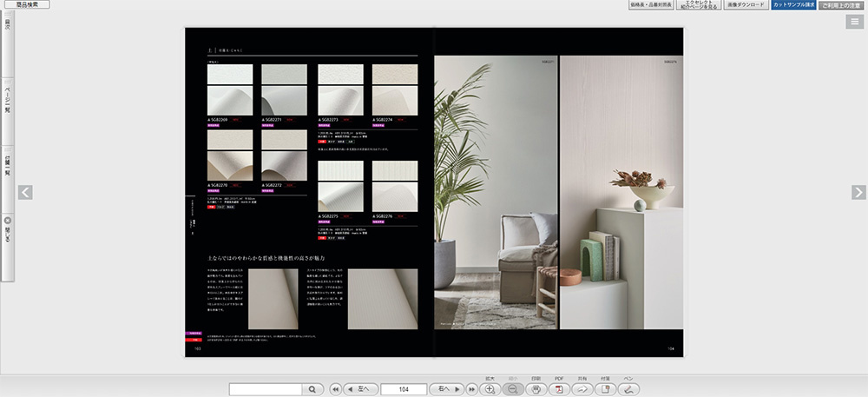This screenshot has height=397, width=868.
Task: Activate the pen (ペン) drawing tool
Action: (x=628, y=389)
